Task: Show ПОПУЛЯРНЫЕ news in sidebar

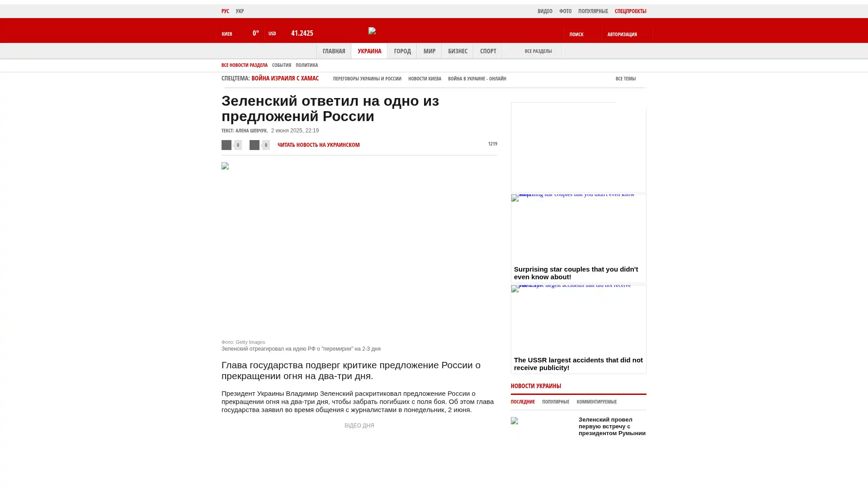Action: pyautogui.click(x=555, y=402)
